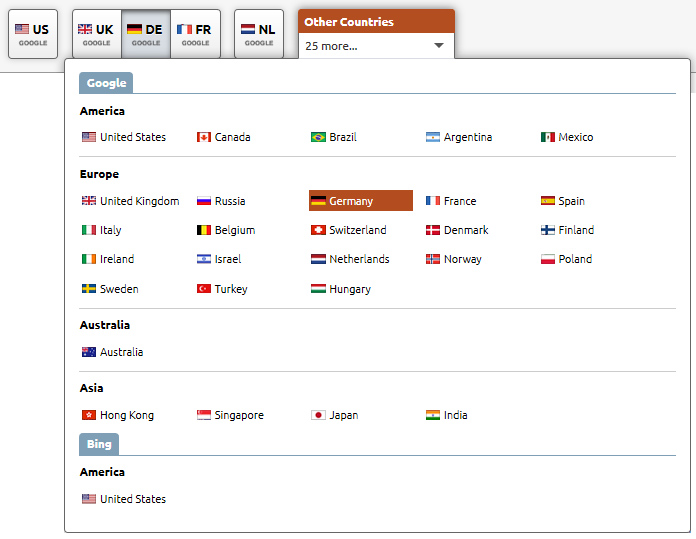Click the Japan flag icon

click(318, 415)
